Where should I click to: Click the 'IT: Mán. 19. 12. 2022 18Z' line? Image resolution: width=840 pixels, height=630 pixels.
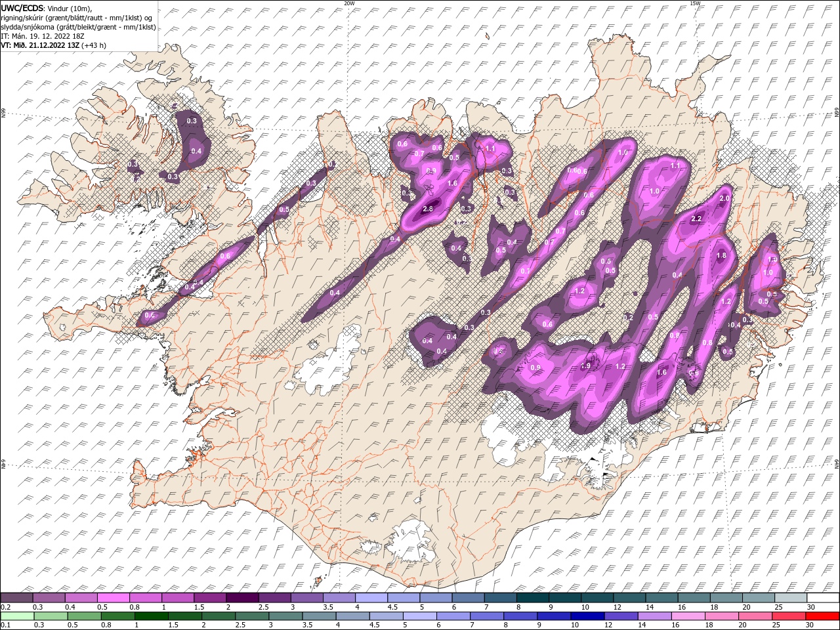(x=42, y=36)
